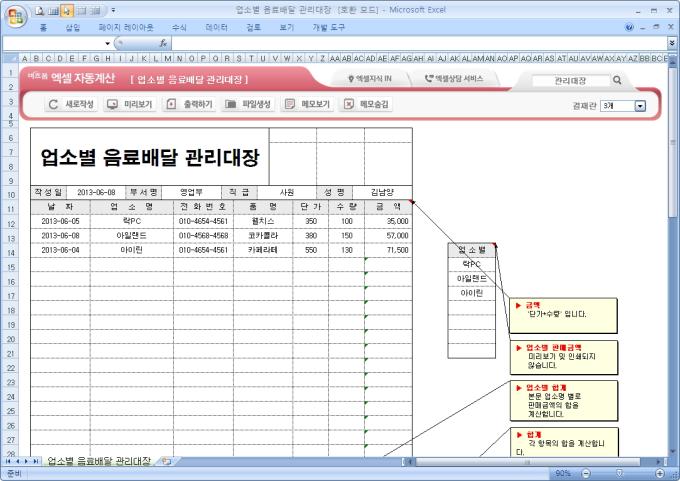
Task: Click the 메모숨김 button
Action: 366,104
